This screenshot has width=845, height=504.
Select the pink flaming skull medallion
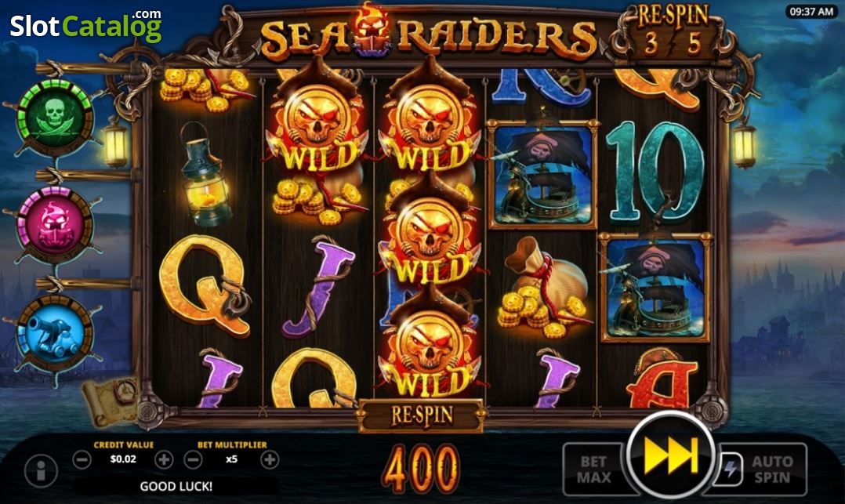pos(54,225)
